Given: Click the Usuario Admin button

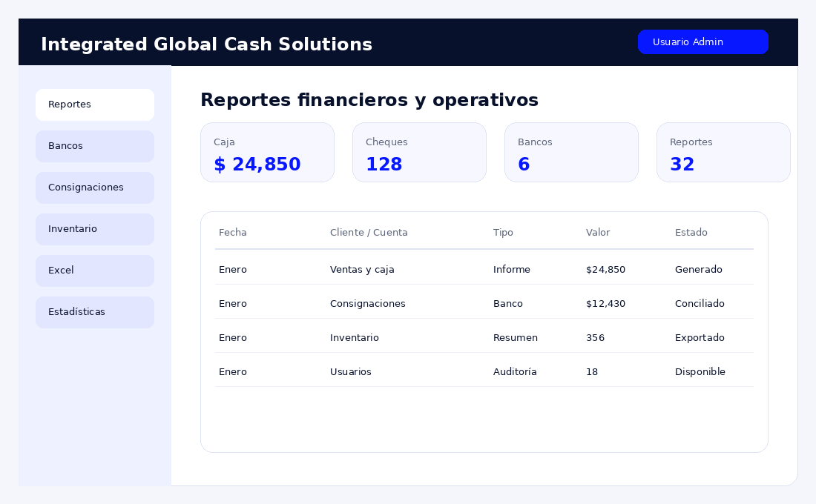Looking at the screenshot, I should pos(703,42).
